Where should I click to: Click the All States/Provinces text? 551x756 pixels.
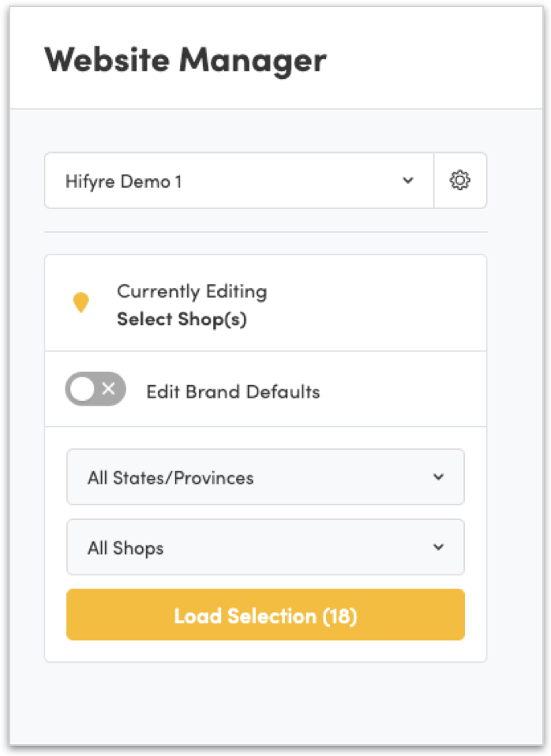tap(171, 478)
